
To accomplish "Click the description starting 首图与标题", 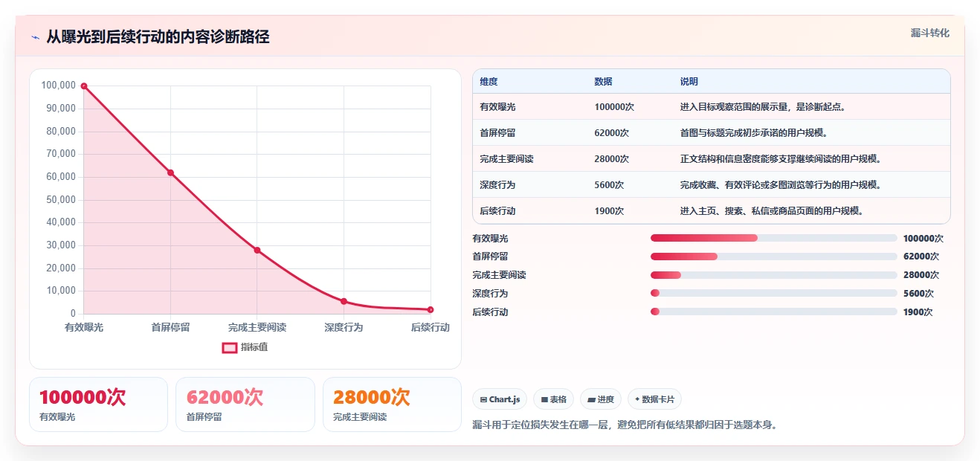I will pos(754,133).
